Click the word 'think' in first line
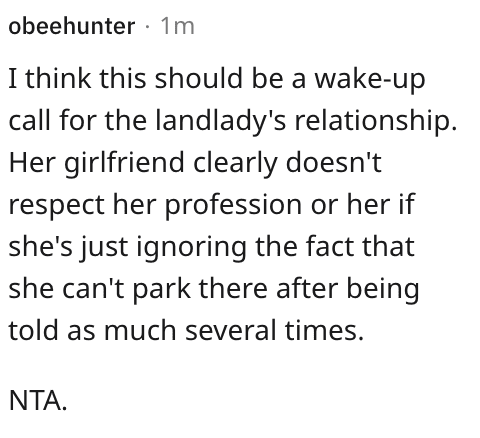 (x=58, y=78)
